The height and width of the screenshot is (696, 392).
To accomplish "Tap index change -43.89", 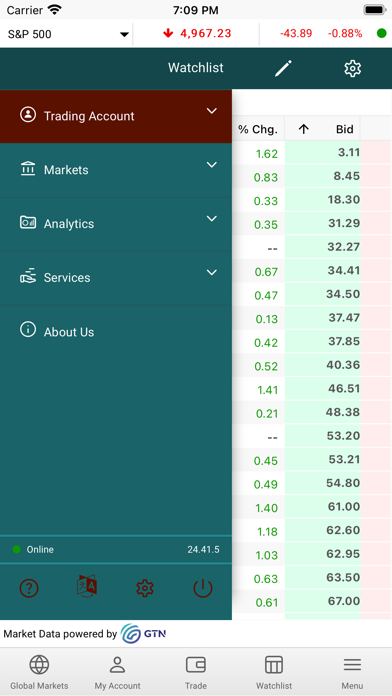I will [296, 33].
